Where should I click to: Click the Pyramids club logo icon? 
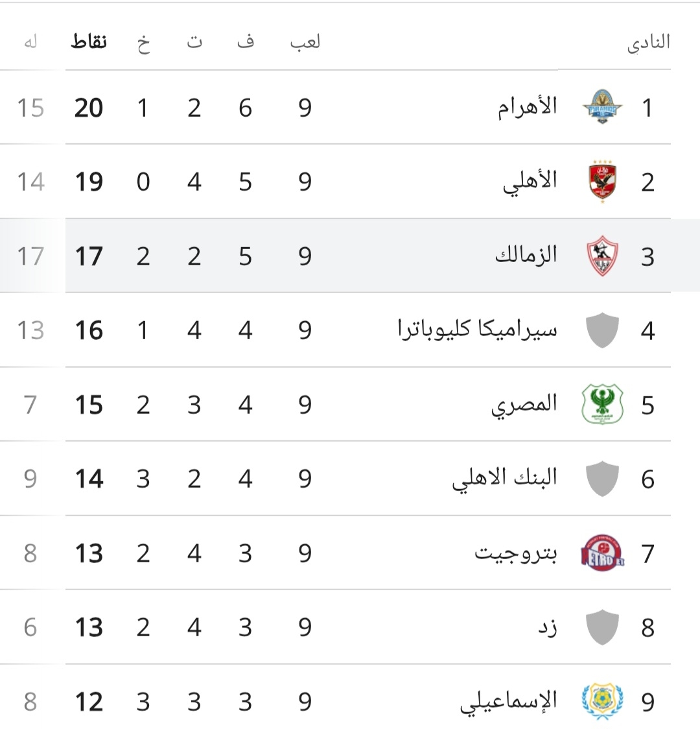(602, 107)
